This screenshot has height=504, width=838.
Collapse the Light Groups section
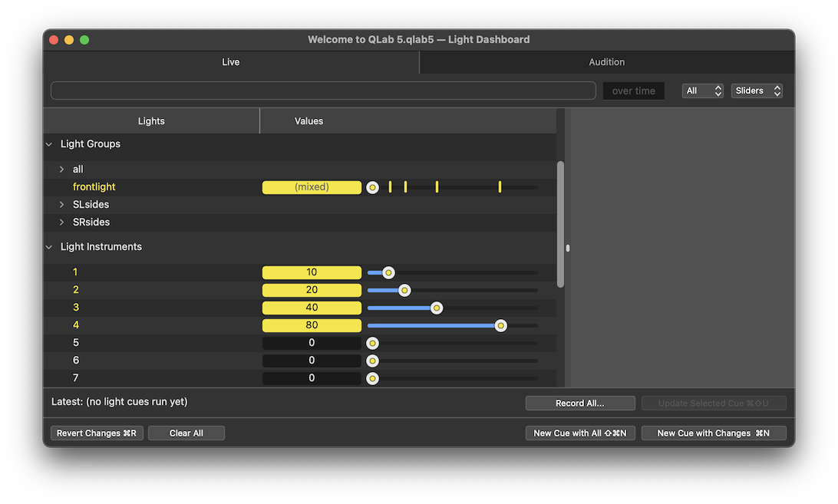[49, 144]
